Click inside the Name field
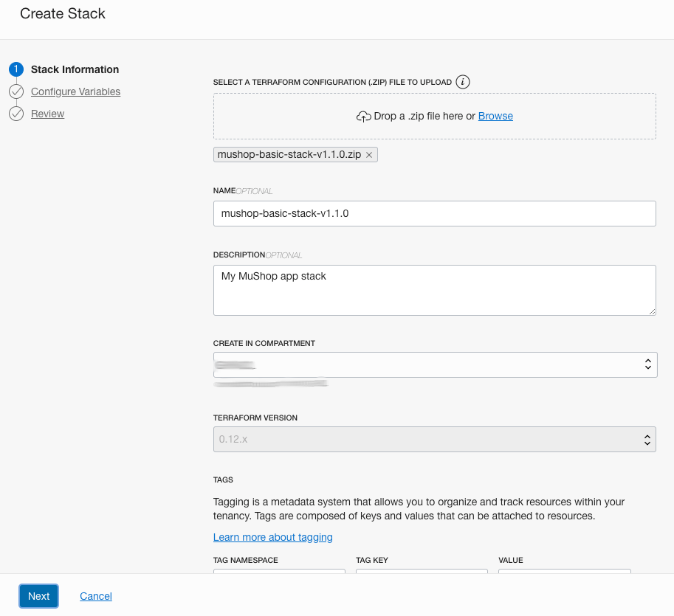Viewport: 674px width, 616px height. pos(434,213)
